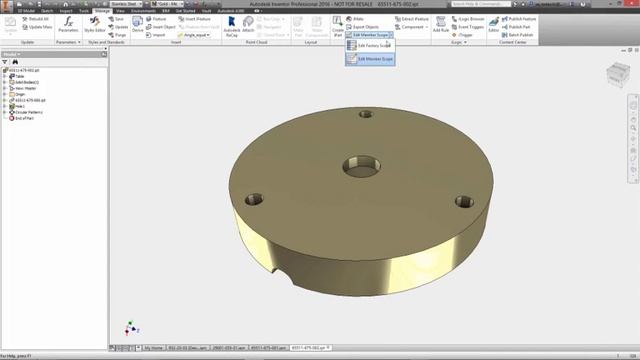
Task: Click the Derive tool
Action: tap(138, 24)
